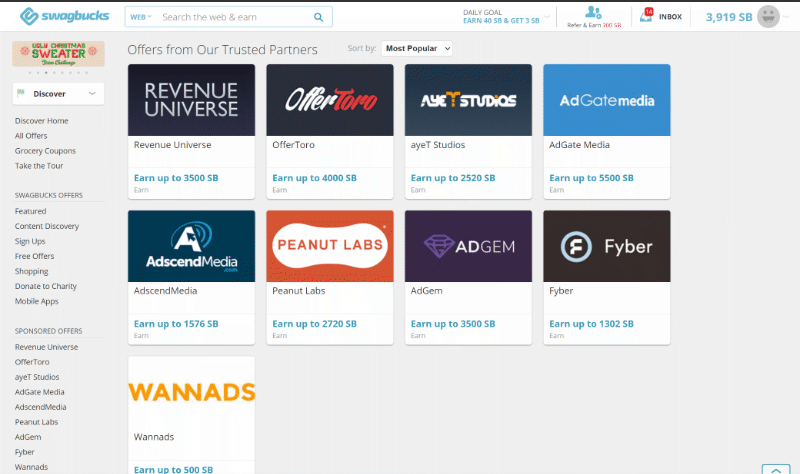Open the OfferToro logo tile
Viewport: 800px width, 474px height.
[330, 100]
